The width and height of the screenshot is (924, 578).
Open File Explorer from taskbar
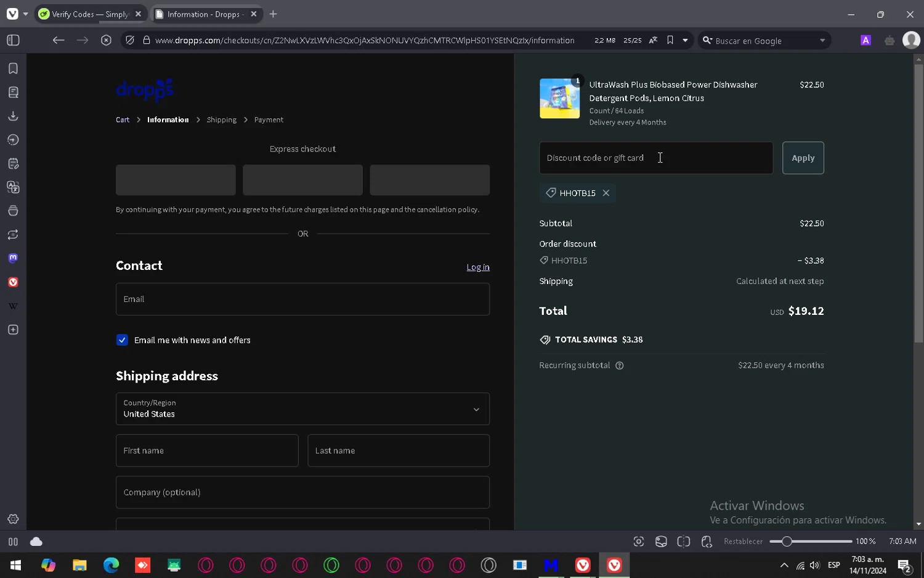pos(79,565)
